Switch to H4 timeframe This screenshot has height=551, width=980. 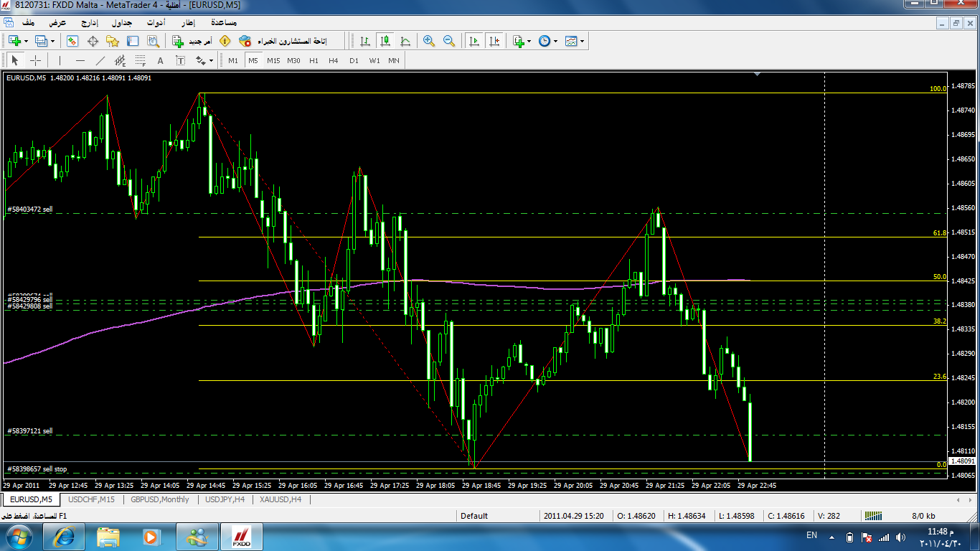[334, 61]
